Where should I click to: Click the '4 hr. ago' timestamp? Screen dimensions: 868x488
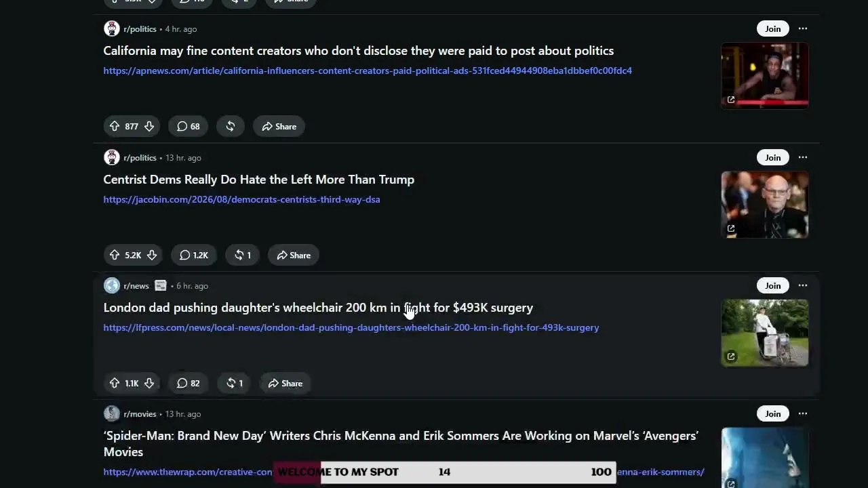(181, 28)
